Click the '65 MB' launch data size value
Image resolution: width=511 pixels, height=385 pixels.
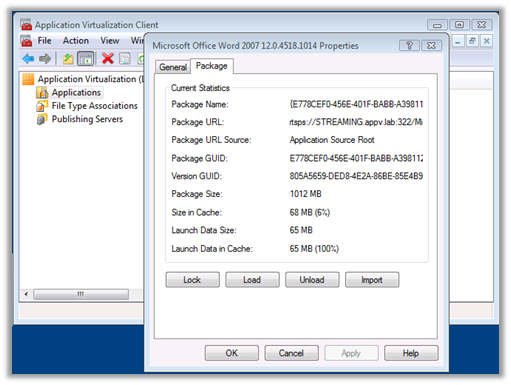[x=301, y=230]
